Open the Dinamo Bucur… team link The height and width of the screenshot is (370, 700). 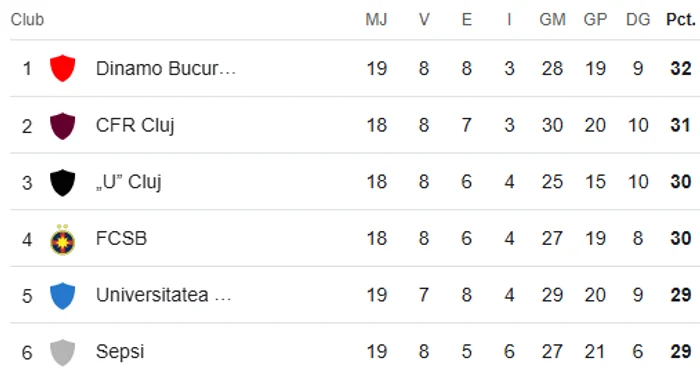pyautogui.click(x=166, y=69)
